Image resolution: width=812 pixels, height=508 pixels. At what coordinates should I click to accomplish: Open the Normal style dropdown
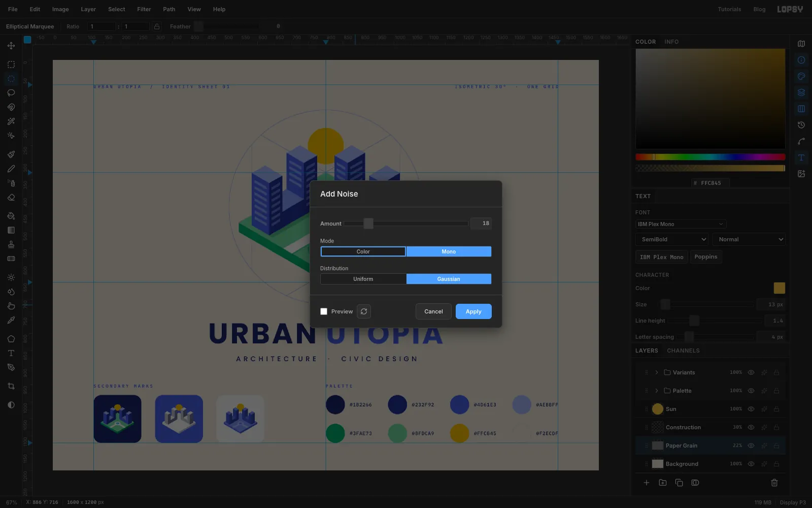pyautogui.click(x=749, y=239)
